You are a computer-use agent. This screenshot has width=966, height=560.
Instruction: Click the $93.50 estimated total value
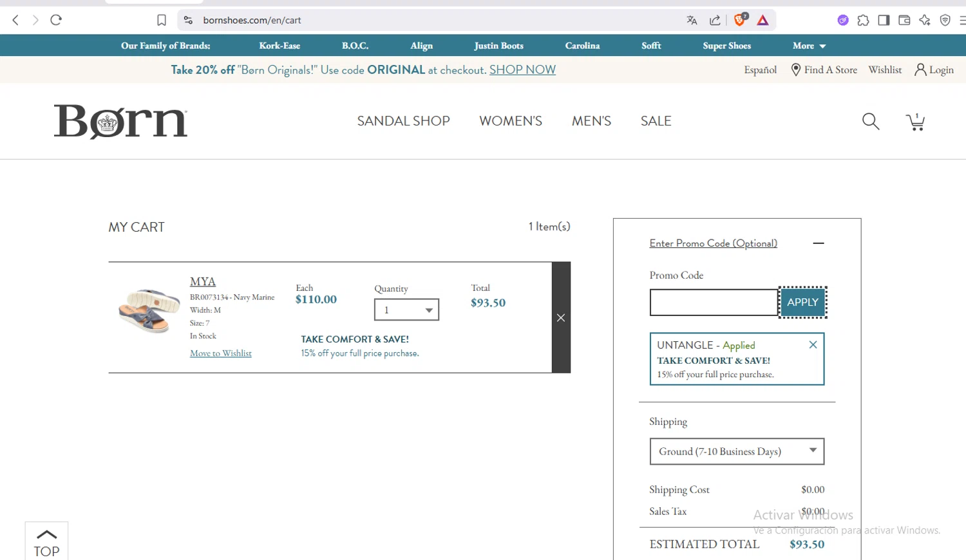[x=807, y=545]
